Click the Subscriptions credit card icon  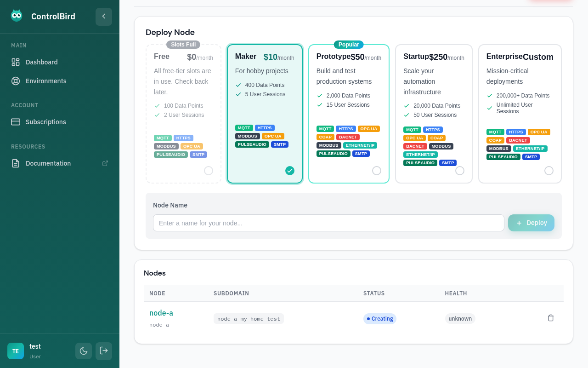16,122
